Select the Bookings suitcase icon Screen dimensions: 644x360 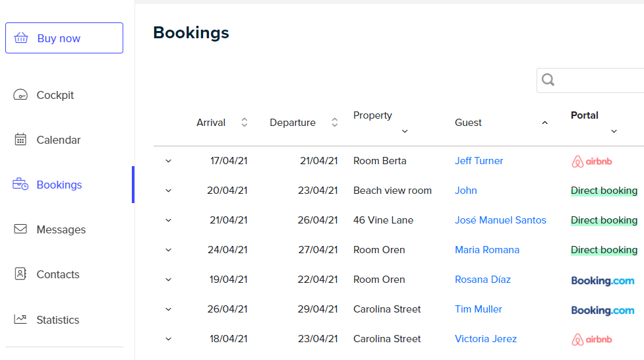(x=20, y=184)
